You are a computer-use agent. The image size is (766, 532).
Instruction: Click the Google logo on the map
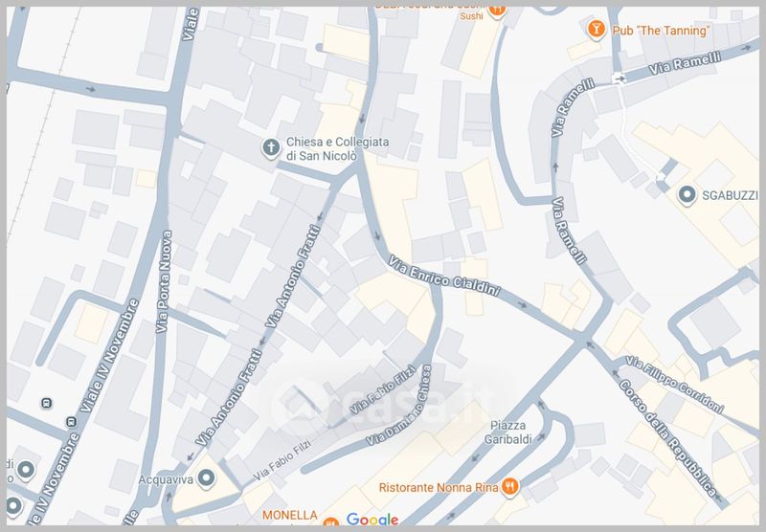coord(372,520)
